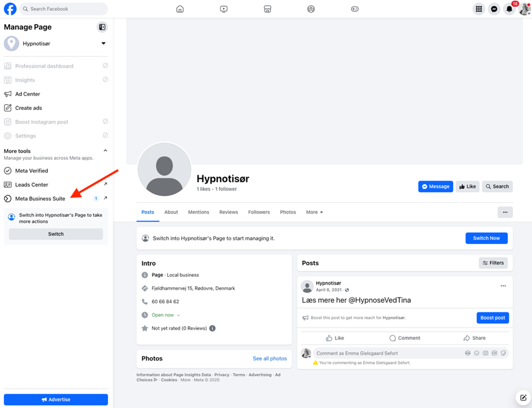Click the Like page button
The image size is (532, 408).
point(468,187)
